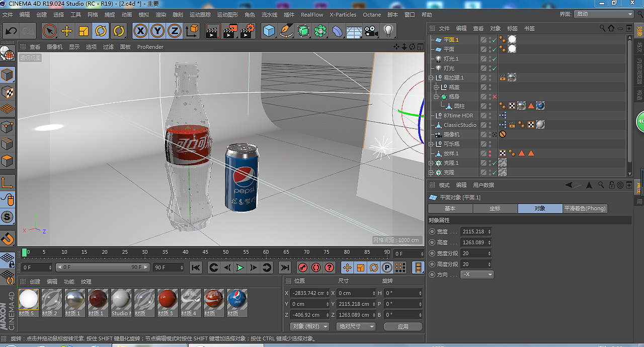Screen dimensions: 644x347
Task: Open the 界面 layout dropdown
Action: pyautogui.click(x=604, y=14)
